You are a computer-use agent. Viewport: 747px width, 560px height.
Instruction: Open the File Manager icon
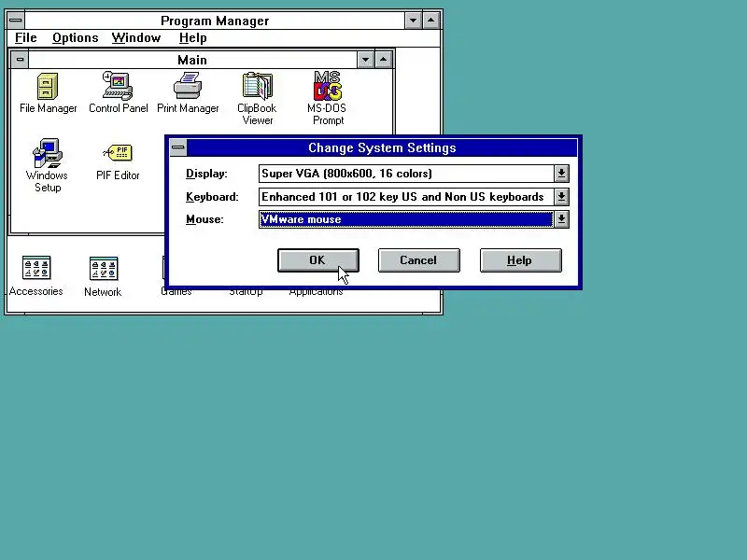[x=48, y=86]
